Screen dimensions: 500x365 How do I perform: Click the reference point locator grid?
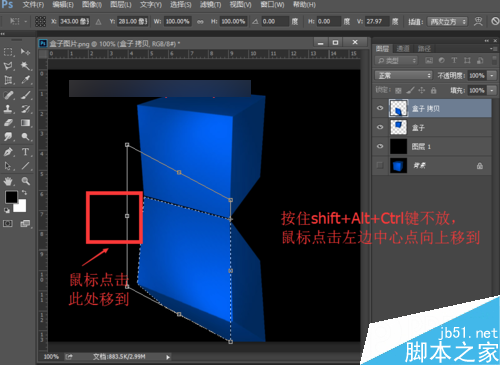(40, 22)
